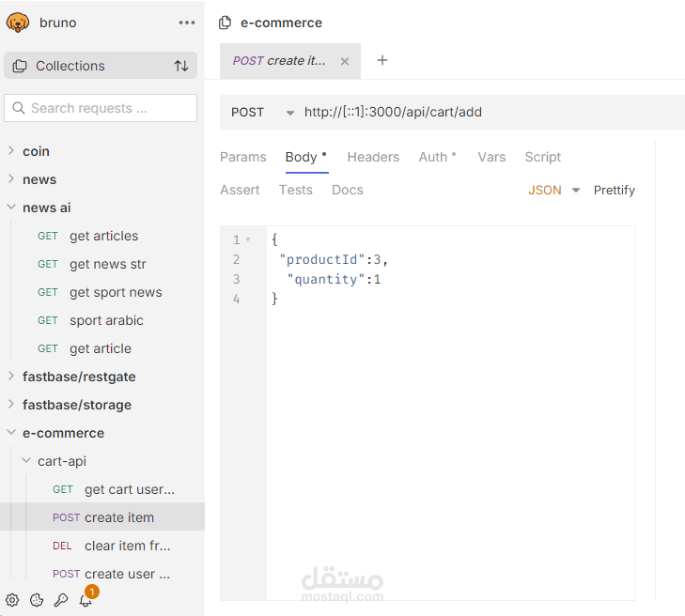The height and width of the screenshot is (616, 685).
Task: Expand the news collection
Action: coord(11,179)
